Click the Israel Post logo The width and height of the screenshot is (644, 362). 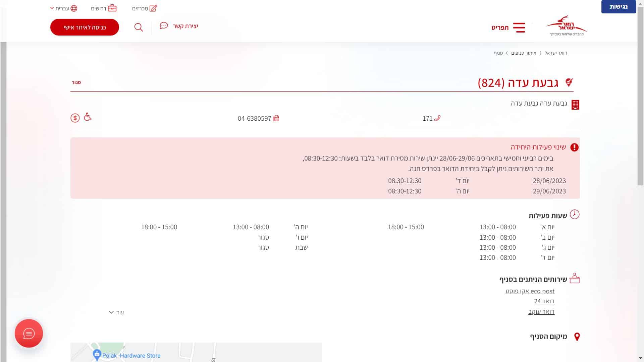pyautogui.click(x=567, y=25)
